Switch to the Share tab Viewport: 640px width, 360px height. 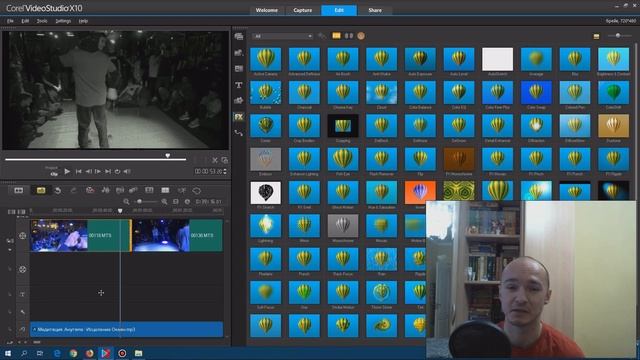375,10
